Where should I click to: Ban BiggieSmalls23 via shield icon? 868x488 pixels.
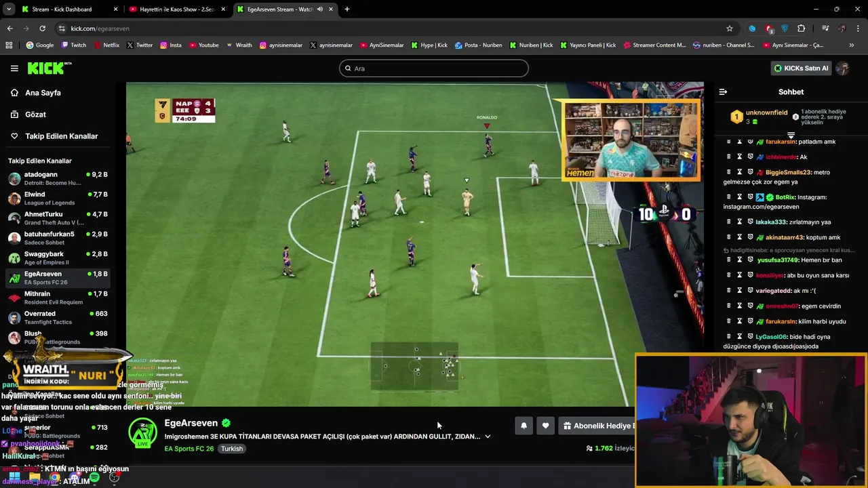(750, 172)
